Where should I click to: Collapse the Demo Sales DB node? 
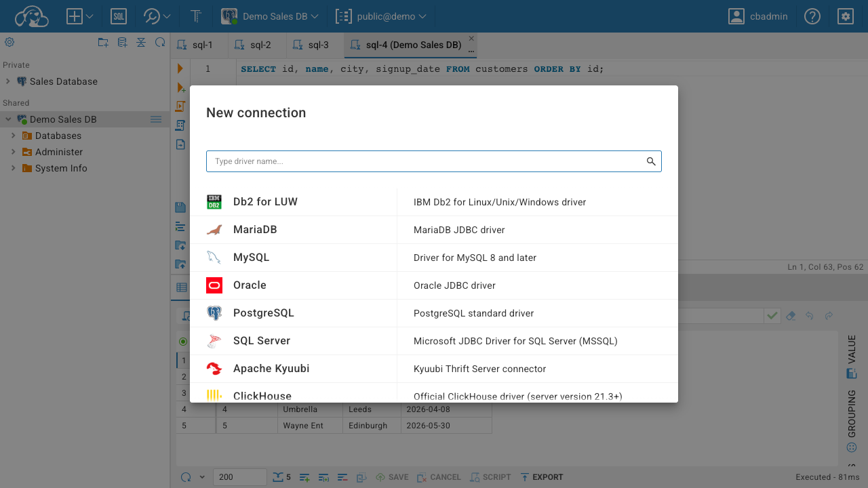(x=7, y=119)
